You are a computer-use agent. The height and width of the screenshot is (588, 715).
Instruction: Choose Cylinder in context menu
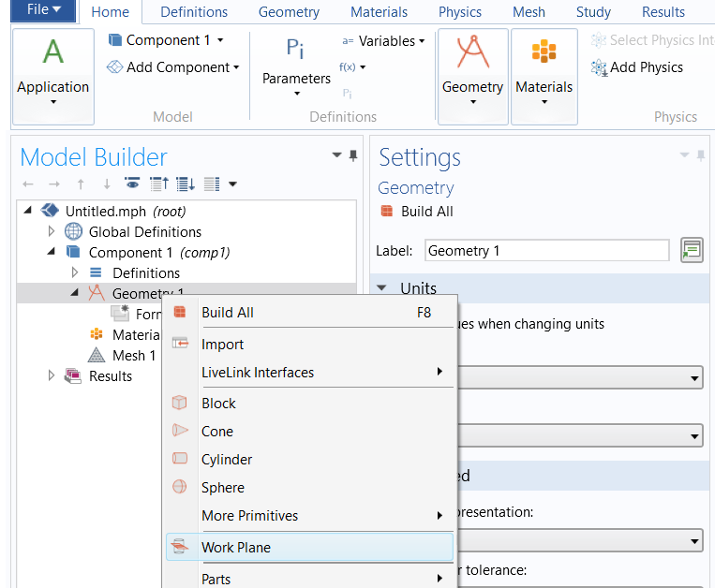click(310, 459)
